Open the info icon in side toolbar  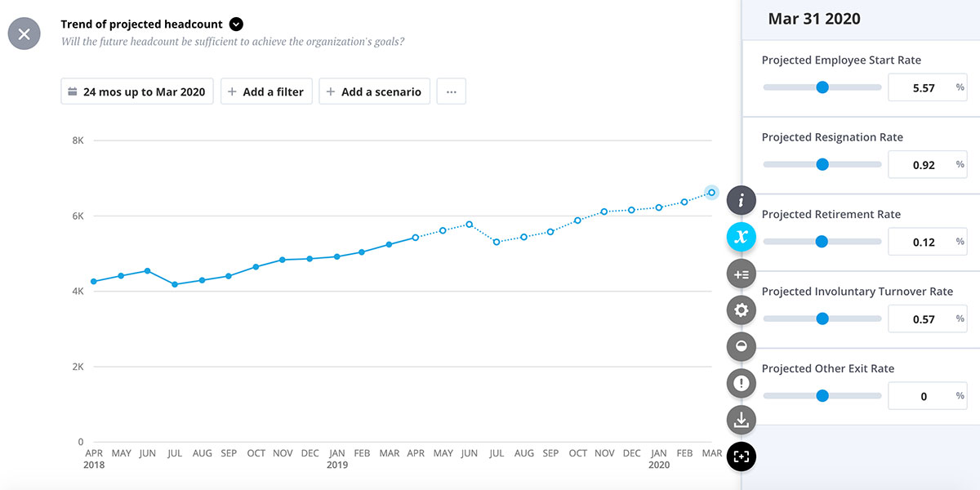741,200
